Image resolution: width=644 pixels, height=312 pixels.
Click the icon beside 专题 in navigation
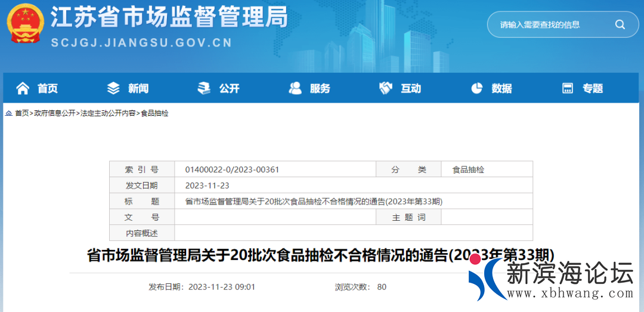pyautogui.click(x=568, y=88)
